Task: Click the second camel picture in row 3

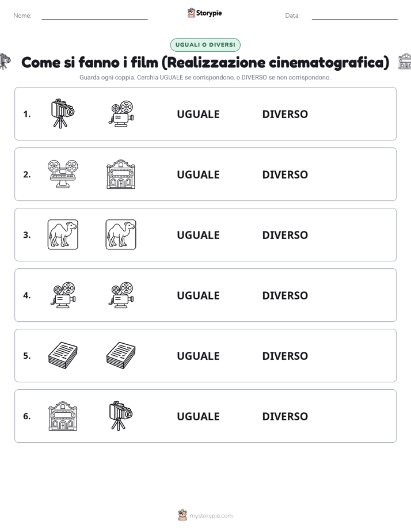Action: coord(121,234)
